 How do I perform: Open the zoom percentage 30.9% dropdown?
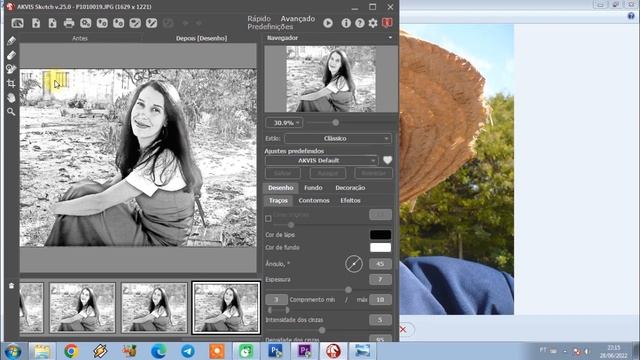coord(284,122)
